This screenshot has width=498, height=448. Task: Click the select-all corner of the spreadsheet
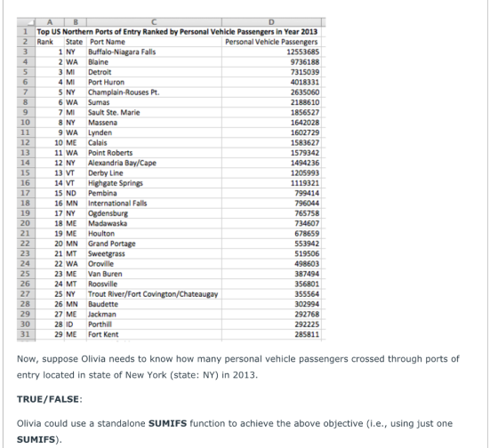(27, 22)
